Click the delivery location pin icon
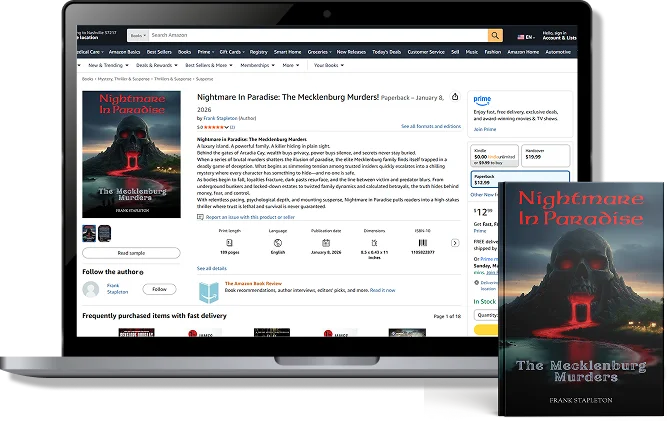 476,283
